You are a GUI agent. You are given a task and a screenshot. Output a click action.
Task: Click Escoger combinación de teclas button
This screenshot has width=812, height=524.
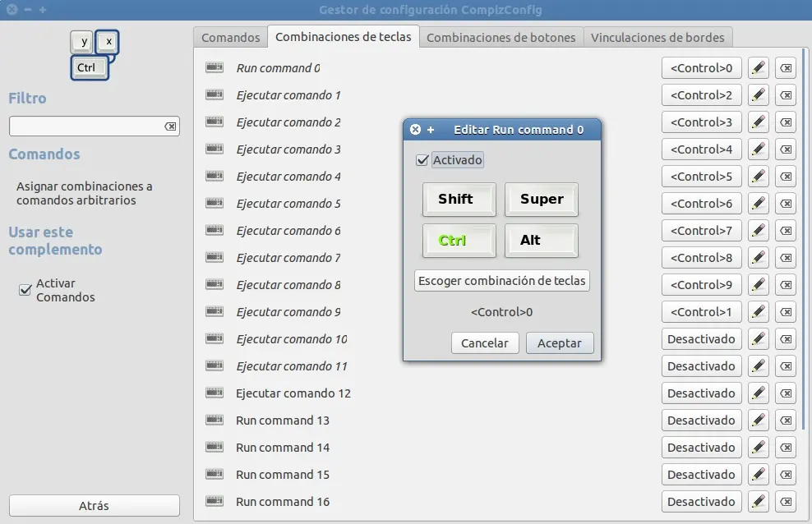pos(502,280)
